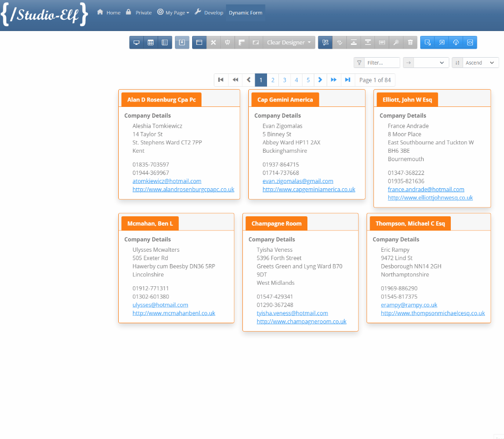Viewport: 504px width, 439px height.
Task: Jump back several pages with double-left arrow
Action: pyautogui.click(x=235, y=80)
